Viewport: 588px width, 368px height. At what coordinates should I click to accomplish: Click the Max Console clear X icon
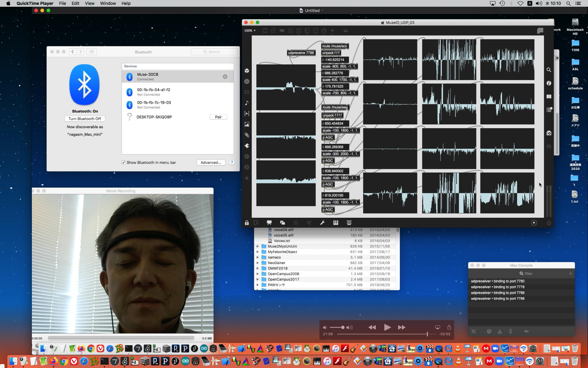(x=473, y=331)
